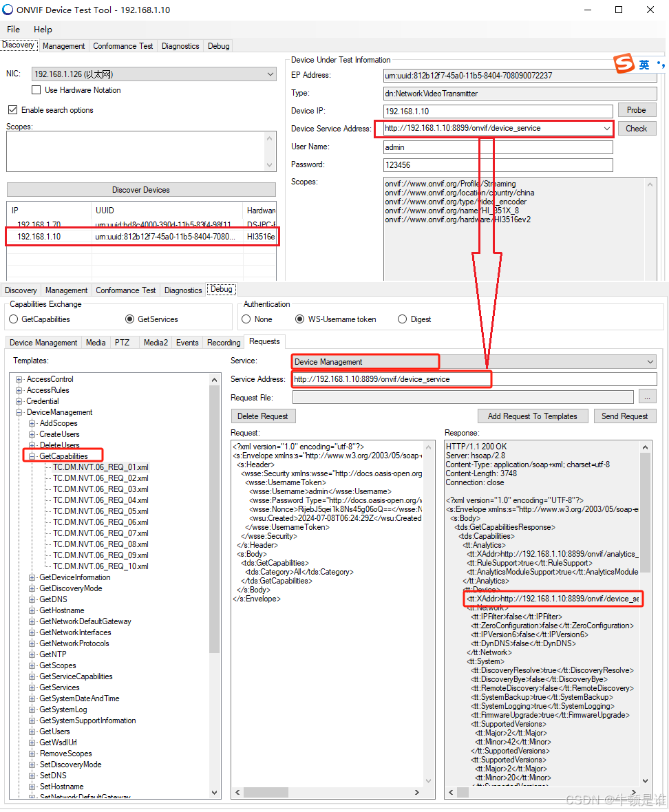Viewport: 669px width, 812px height.
Task: Collapse the DeviceManagement tree node
Action: coord(19,412)
